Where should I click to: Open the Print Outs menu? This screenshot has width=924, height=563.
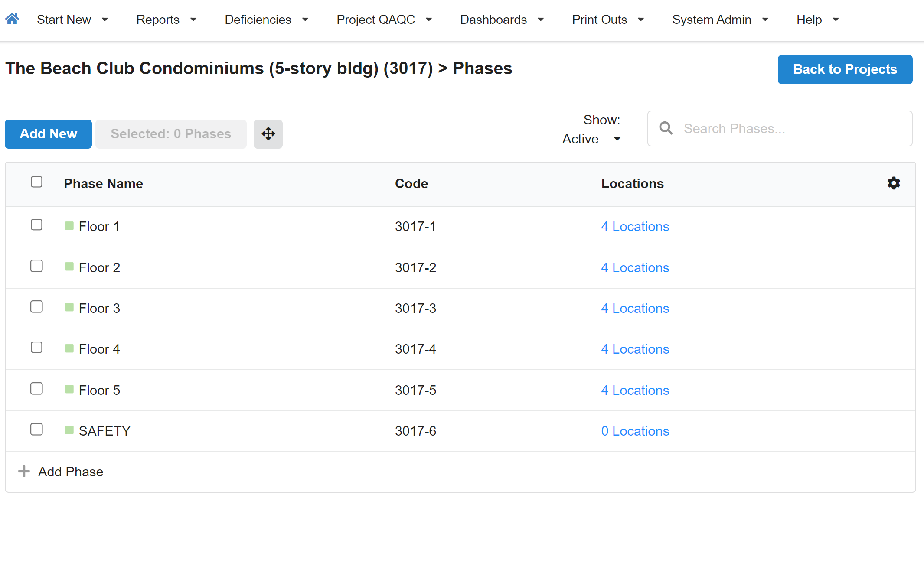click(x=608, y=20)
